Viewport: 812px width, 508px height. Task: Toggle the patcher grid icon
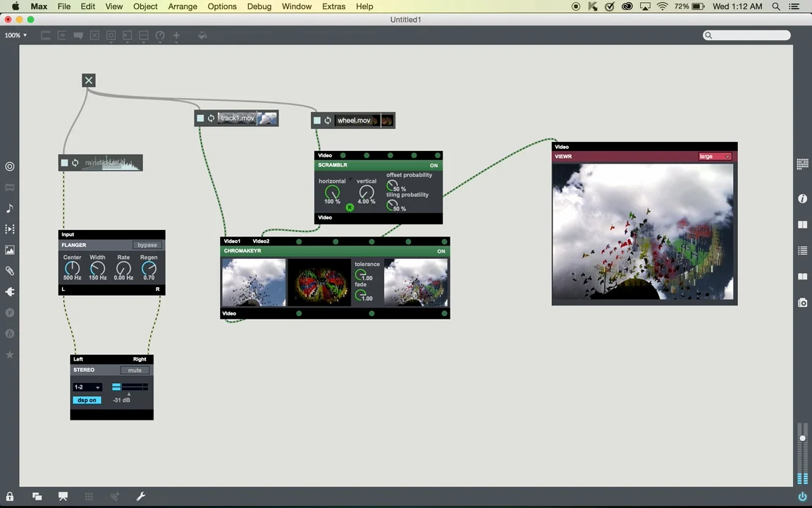[x=89, y=496]
